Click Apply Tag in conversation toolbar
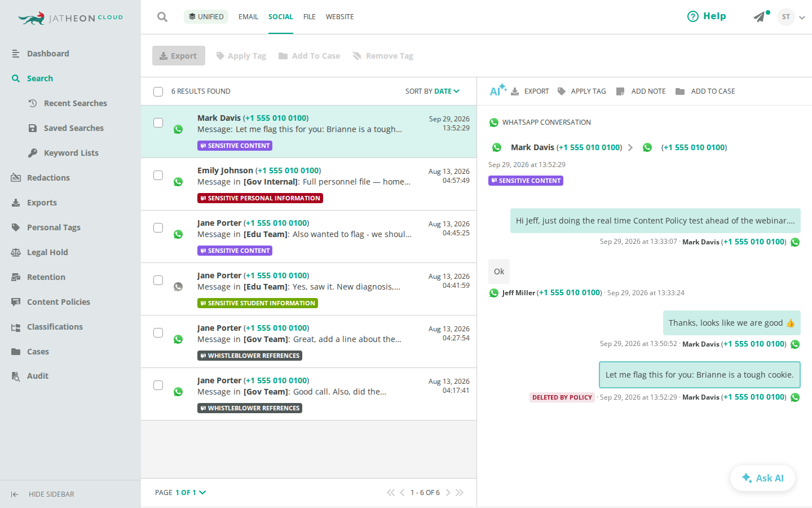 [x=581, y=91]
